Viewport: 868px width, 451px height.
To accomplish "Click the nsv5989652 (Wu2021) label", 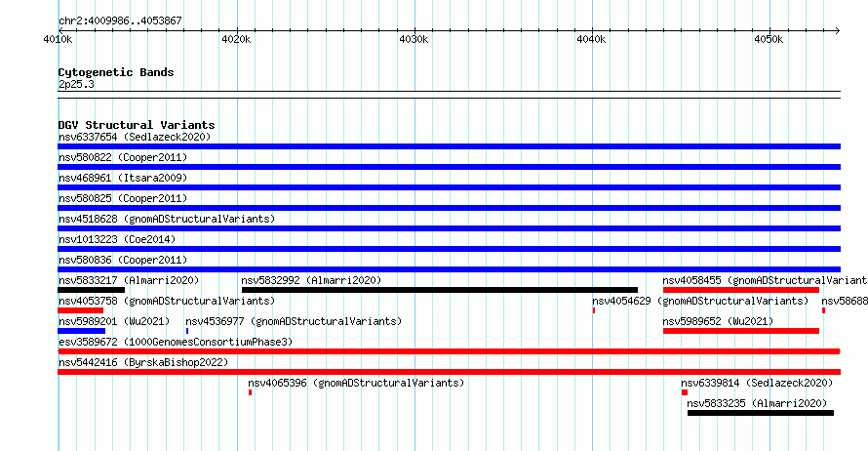I will point(718,321).
